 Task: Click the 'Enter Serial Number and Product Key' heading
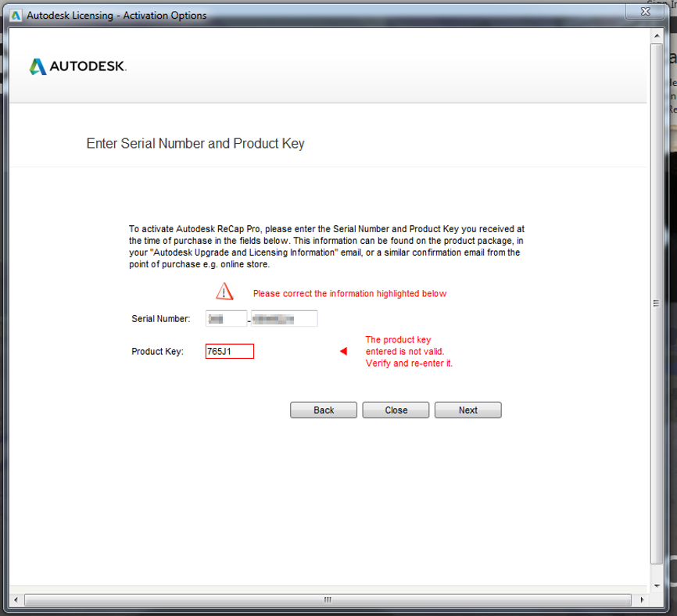point(195,143)
